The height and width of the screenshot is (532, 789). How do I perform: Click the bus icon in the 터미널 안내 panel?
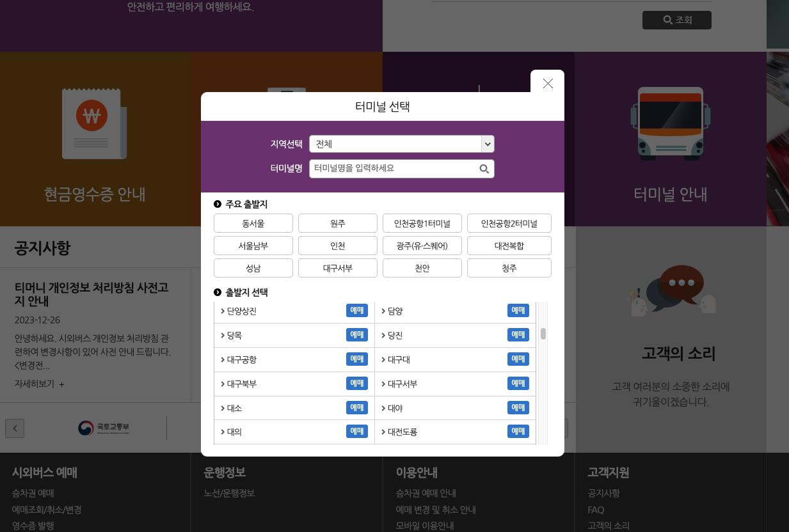(670, 123)
